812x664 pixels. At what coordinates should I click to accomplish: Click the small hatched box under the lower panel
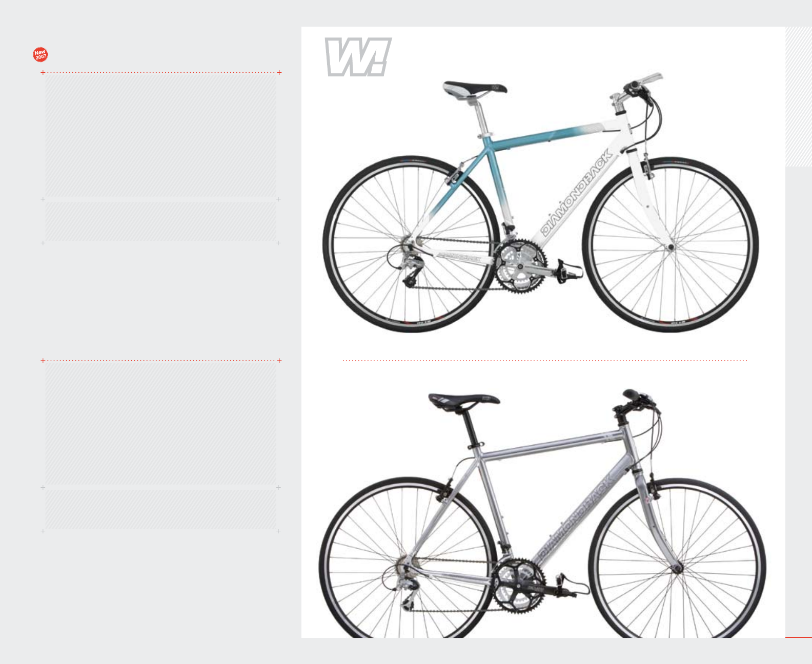[x=160, y=509]
